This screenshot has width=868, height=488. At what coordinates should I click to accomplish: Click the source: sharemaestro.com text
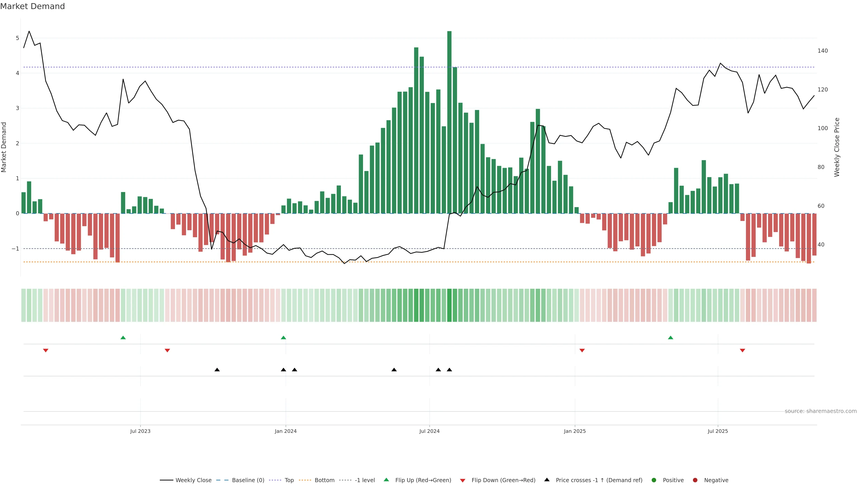coord(821,411)
